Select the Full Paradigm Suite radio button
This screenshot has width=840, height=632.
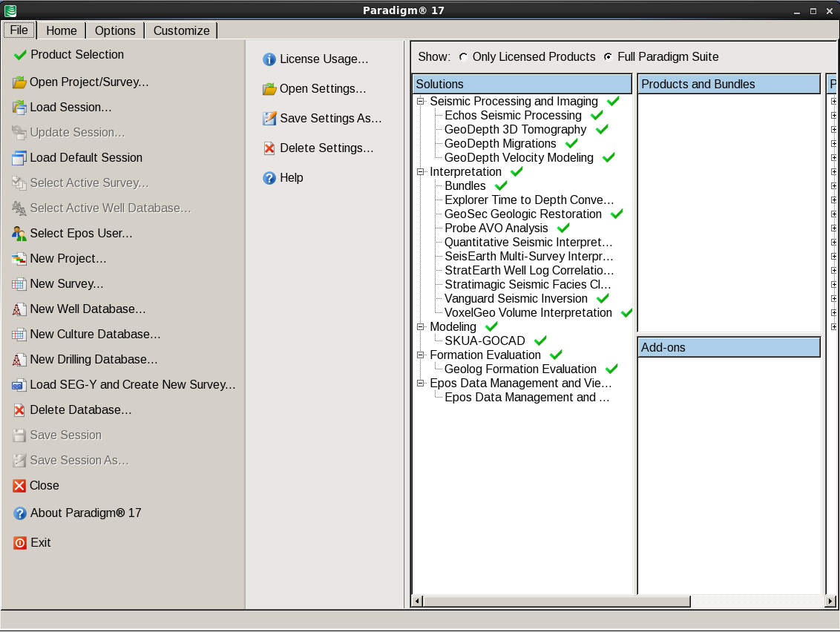[608, 57]
